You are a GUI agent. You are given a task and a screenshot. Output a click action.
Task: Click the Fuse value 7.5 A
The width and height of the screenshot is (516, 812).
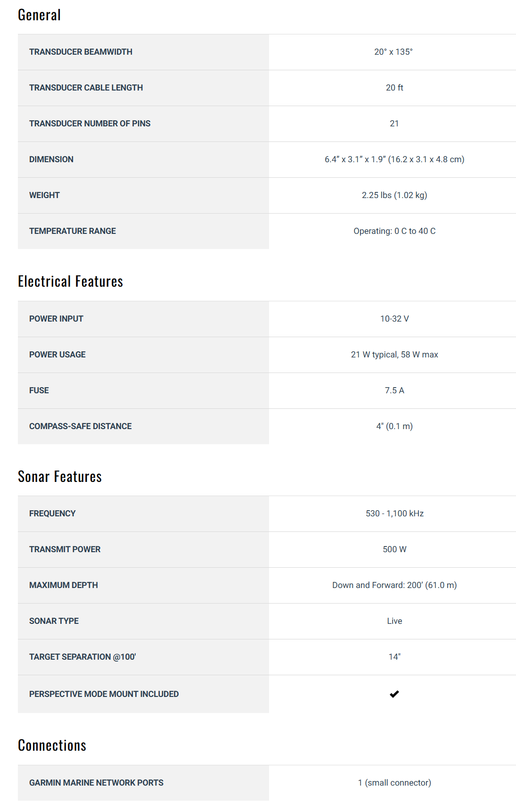394,390
